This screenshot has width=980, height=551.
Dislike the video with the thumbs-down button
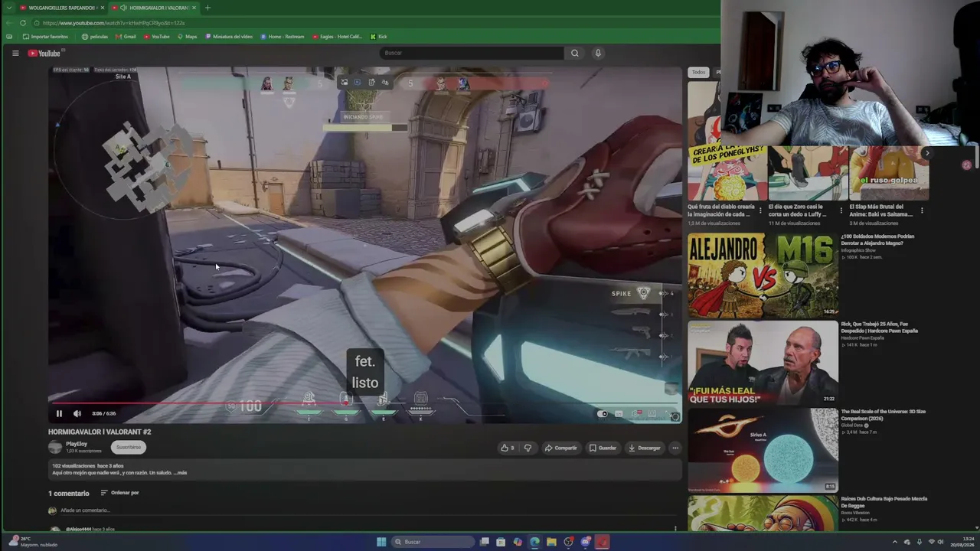coord(528,448)
